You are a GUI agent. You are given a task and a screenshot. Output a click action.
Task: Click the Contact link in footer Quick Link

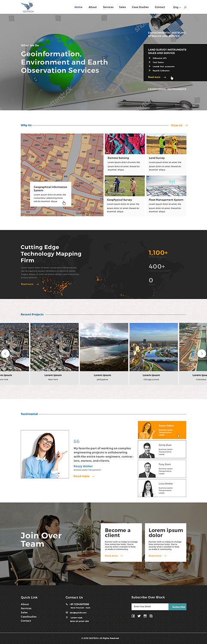[26, 621]
